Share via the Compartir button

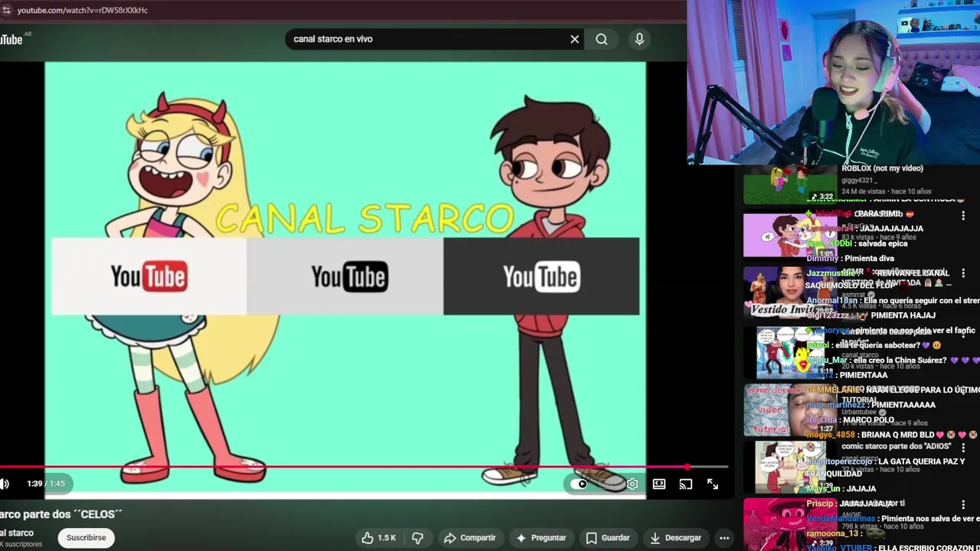[470, 538]
